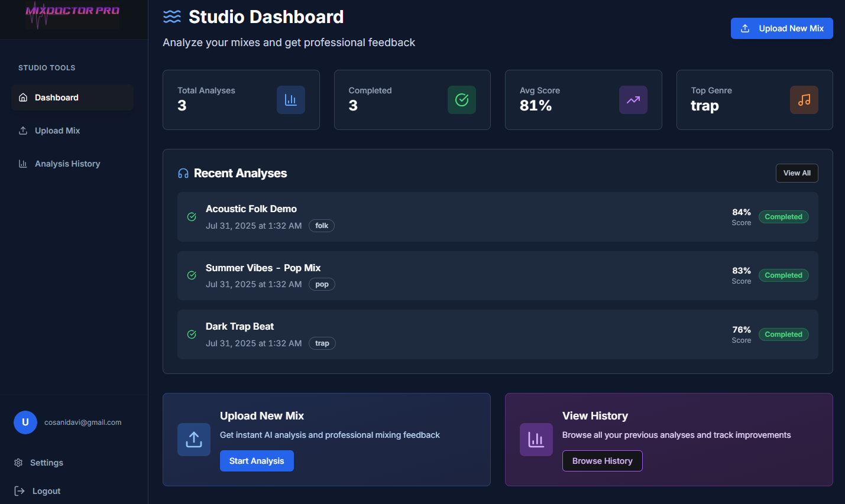Click the Top Genre trap value

(705, 106)
